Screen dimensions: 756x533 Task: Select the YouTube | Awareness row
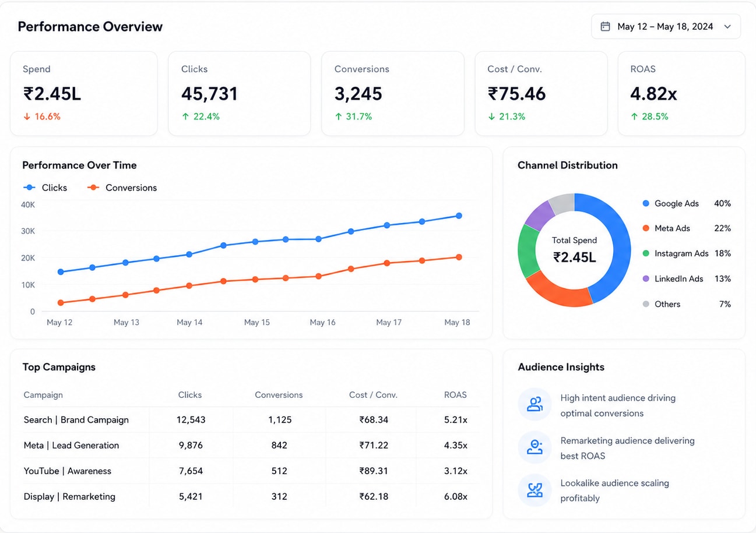(251, 471)
